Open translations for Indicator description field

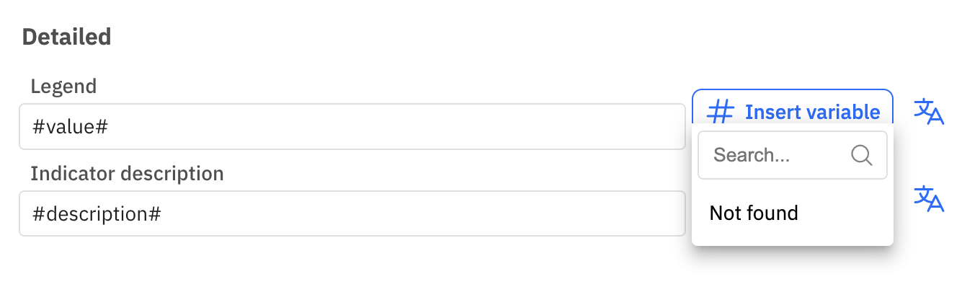click(x=929, y=198)
